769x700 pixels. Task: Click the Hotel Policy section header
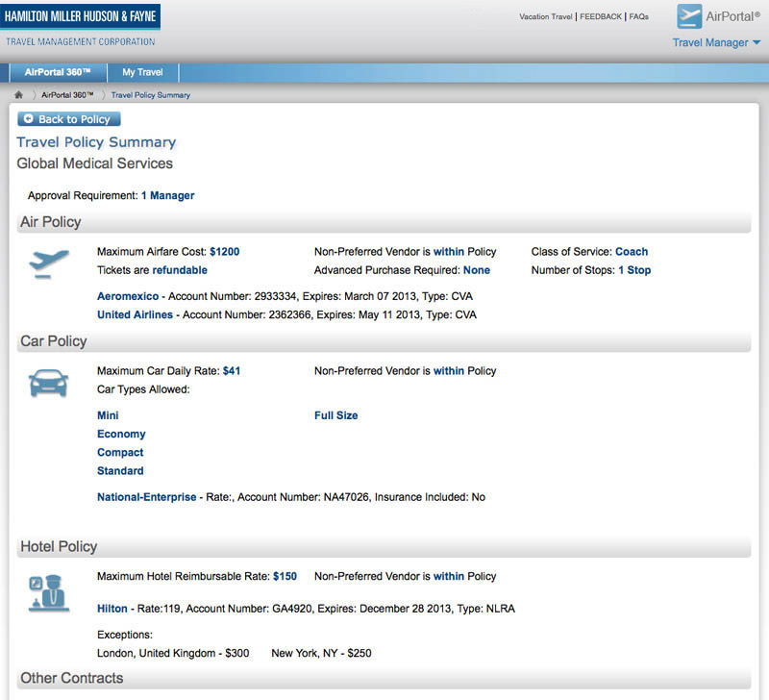pyautogui.click(x=384, y=547)
